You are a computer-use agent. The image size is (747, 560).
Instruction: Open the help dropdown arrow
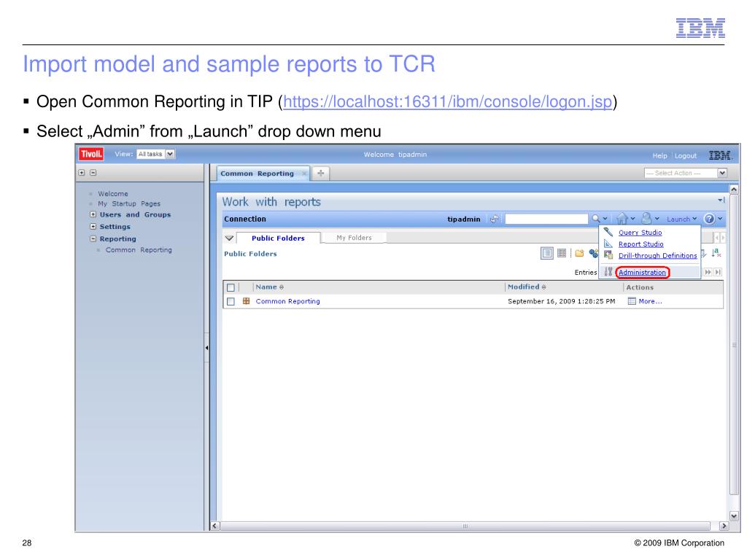tap(720, 219)
